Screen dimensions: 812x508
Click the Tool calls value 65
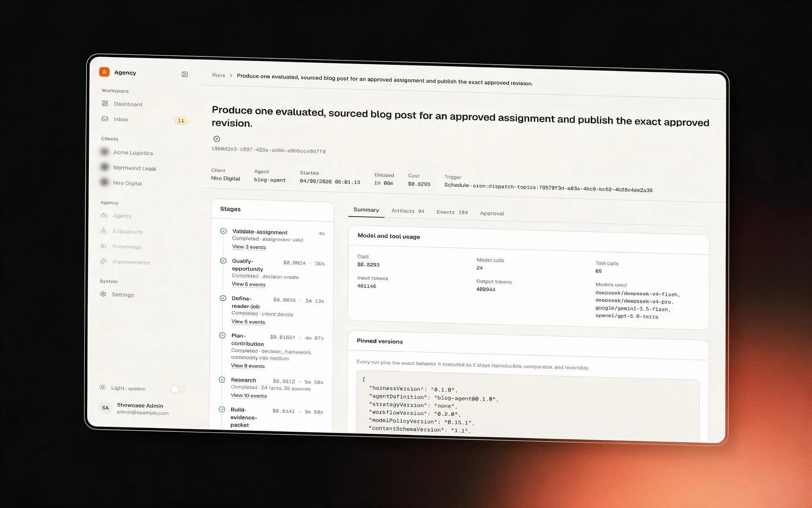598,271
